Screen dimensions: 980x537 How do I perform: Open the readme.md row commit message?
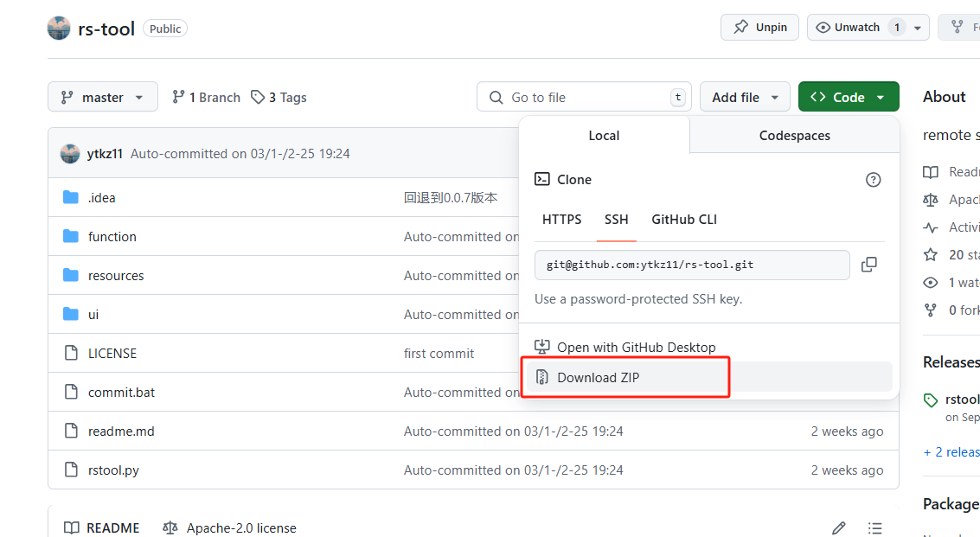tap(513, 432)
